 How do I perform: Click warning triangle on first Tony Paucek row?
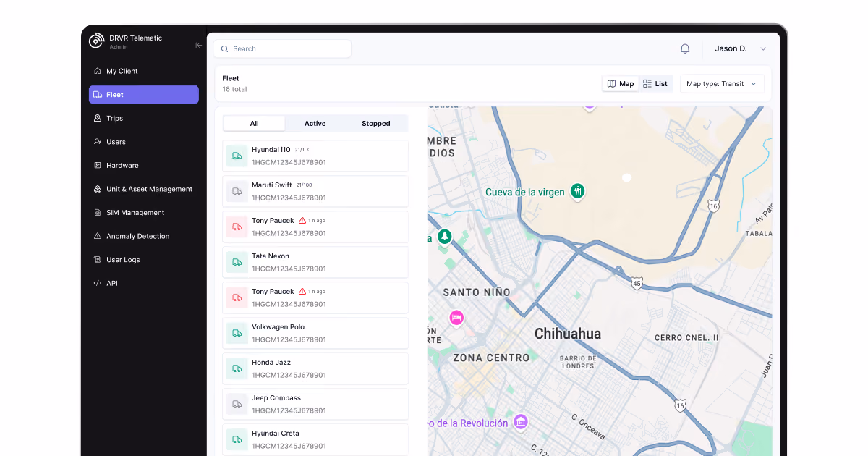point(302,221)
